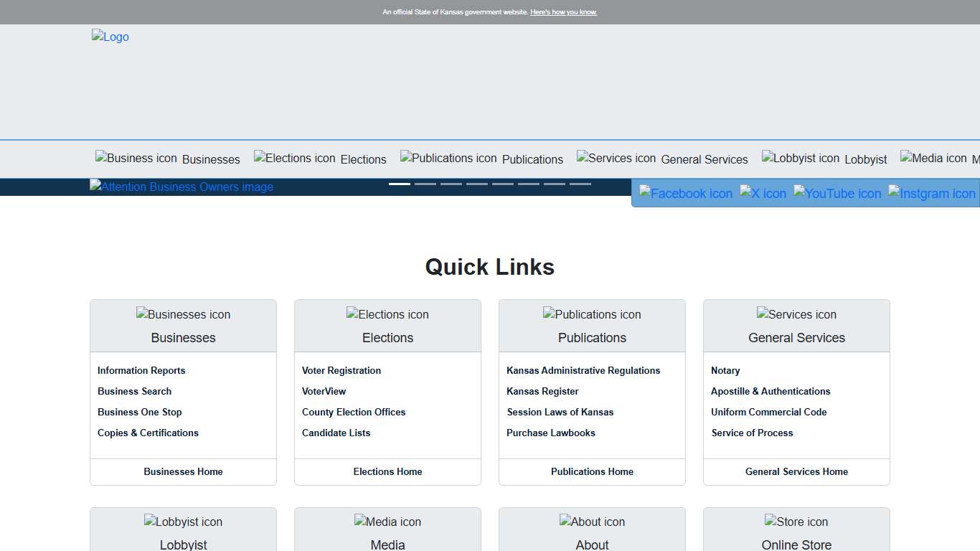980x551 pixels.
Task: Open "Here's how you know" link
Action: 563,12
